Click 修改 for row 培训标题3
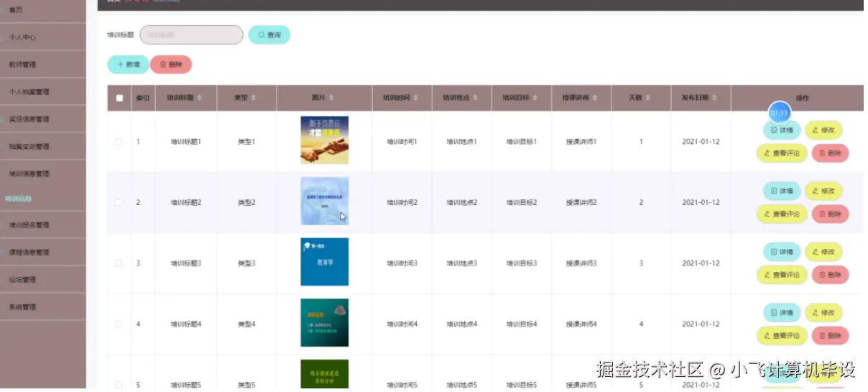 point(823,252)
